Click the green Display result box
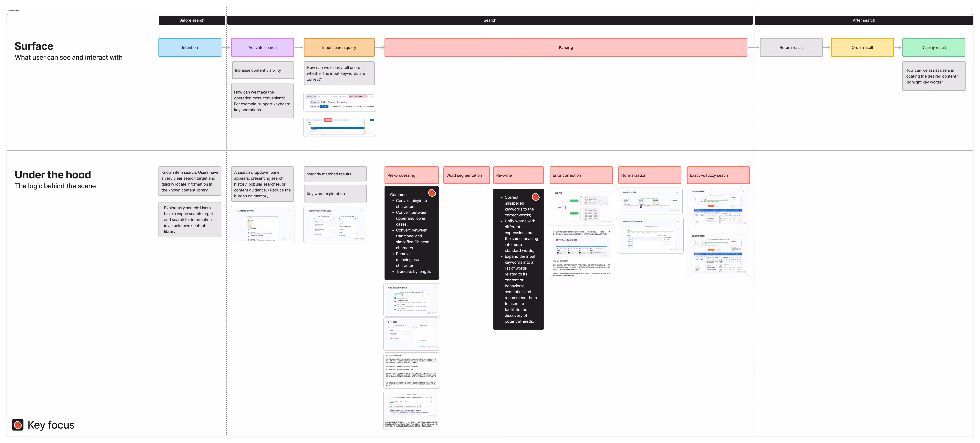Screen dimensions: 980x443 [933, 48]
